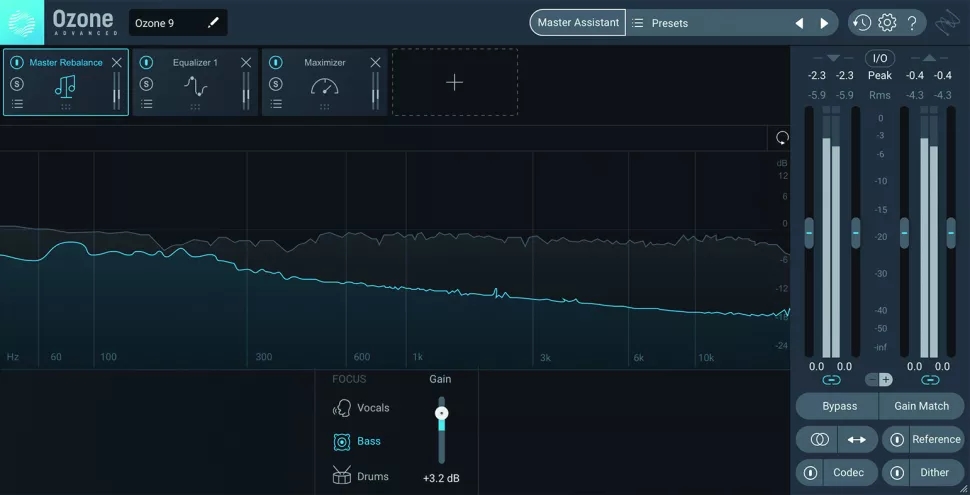
Task: Launch the Master Assistant
Action: click(x=578, y=23)
